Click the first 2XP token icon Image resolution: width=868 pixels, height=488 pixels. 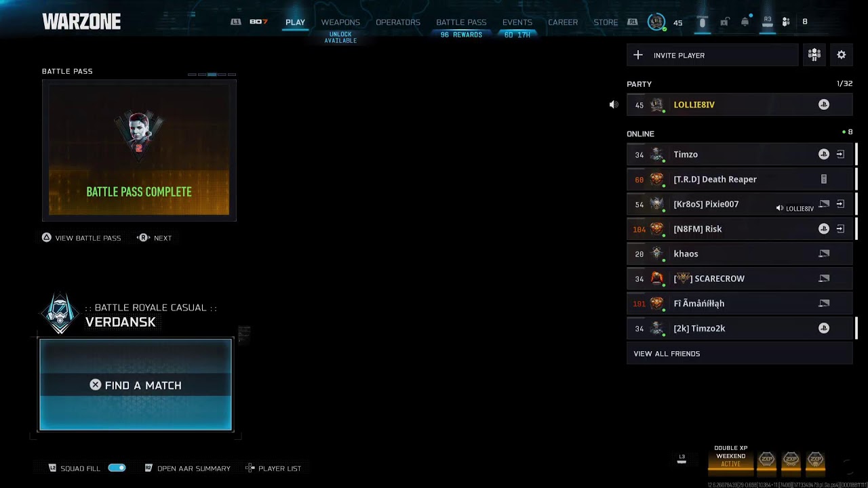pos(766,460)
